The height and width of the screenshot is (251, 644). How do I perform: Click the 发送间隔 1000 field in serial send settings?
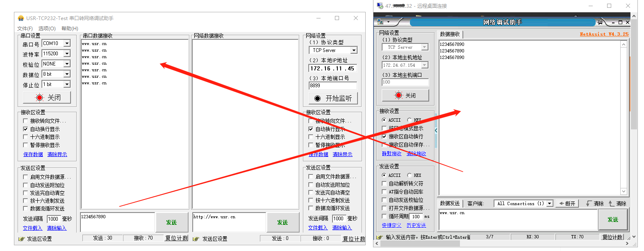click(54, 219)
